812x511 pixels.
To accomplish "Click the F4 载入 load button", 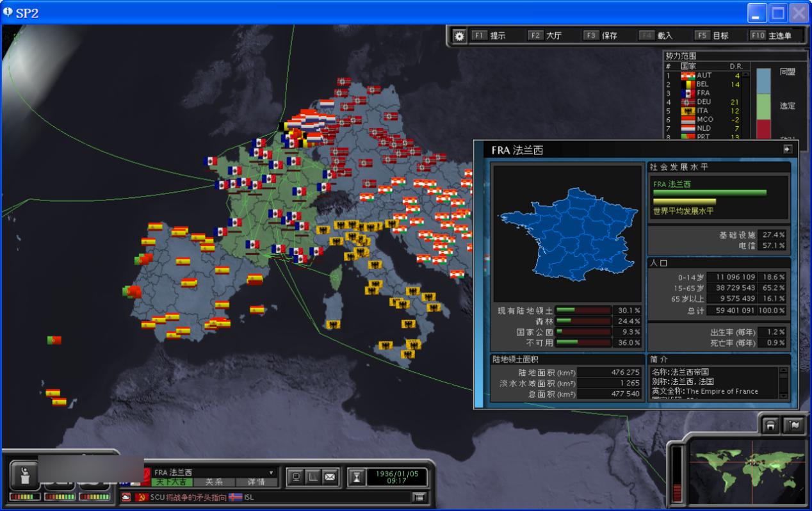I will (x=656, y=36).
